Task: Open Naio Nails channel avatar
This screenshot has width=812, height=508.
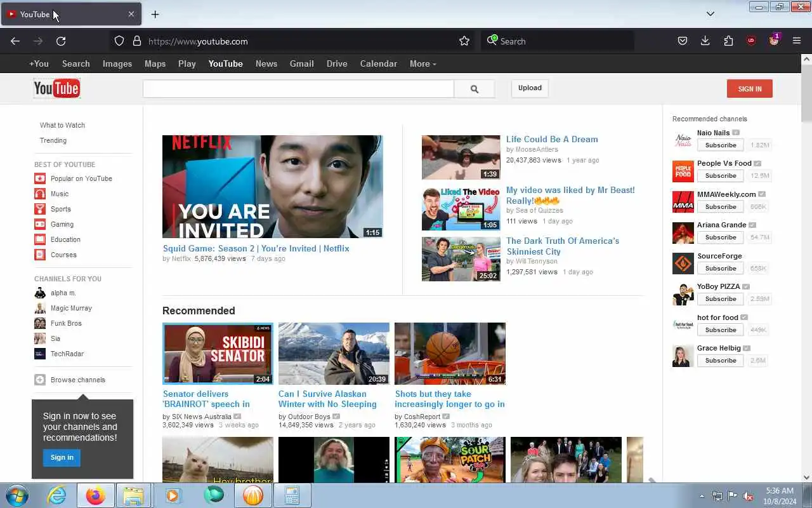Action: point(683,140)
